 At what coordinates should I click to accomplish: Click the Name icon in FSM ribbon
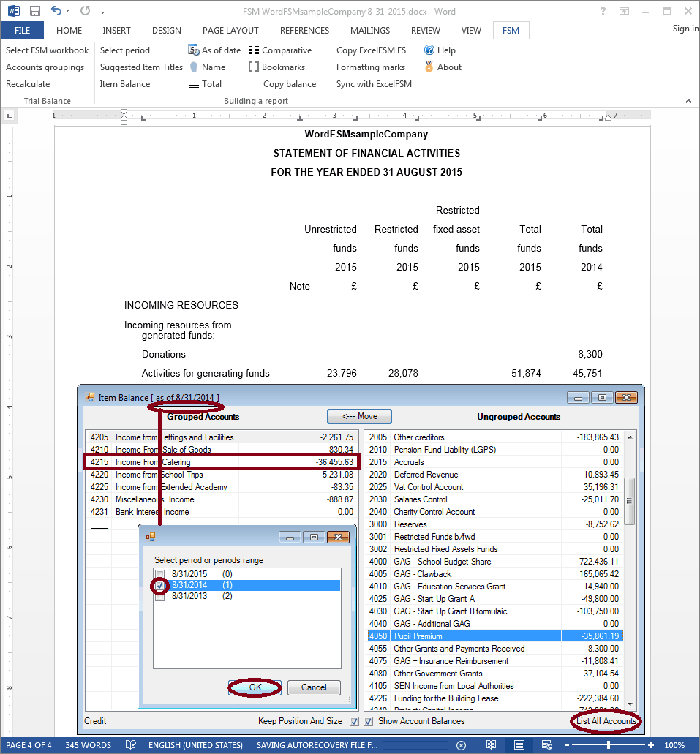coord(193,67)
